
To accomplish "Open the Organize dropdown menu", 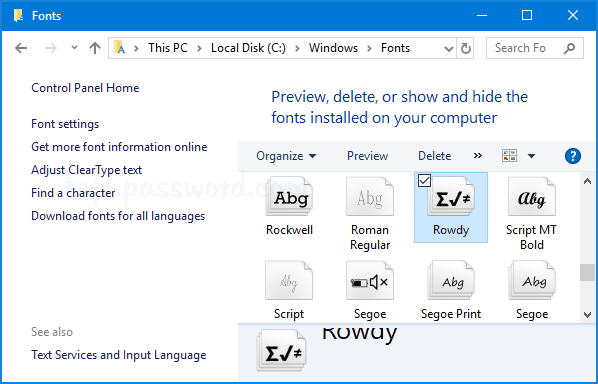I will 286,156.
